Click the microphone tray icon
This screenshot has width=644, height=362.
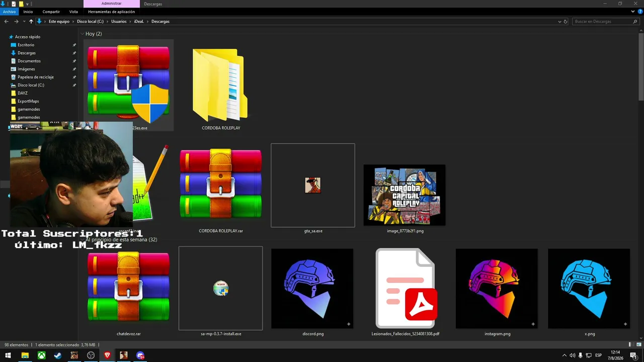coord(581,355)
